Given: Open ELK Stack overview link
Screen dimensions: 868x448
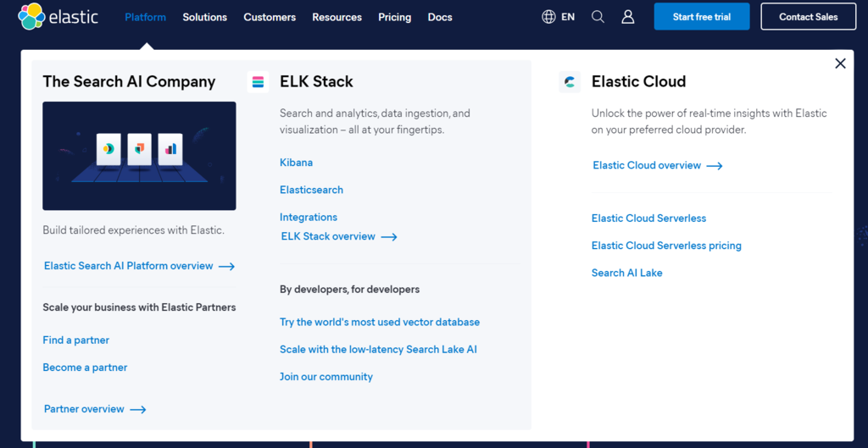Looking at the screenshot, I should [x=328, y=236].
